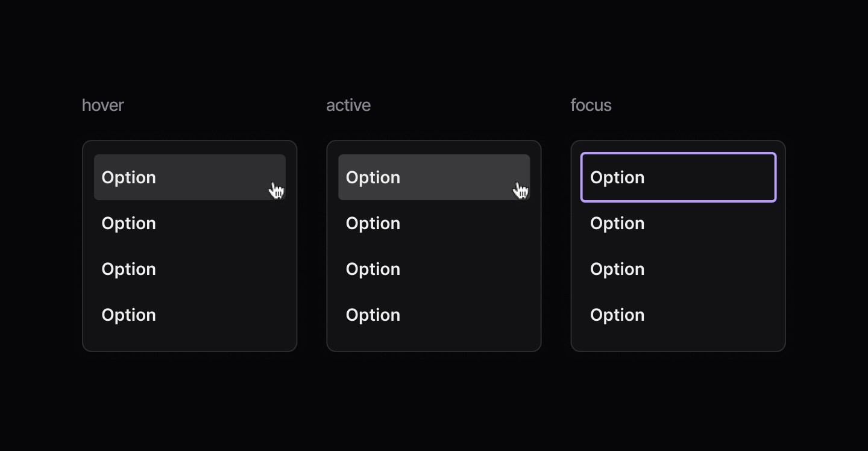Click the focus state label
This screenshot has width=868, height=451.
tap(591, 105)
